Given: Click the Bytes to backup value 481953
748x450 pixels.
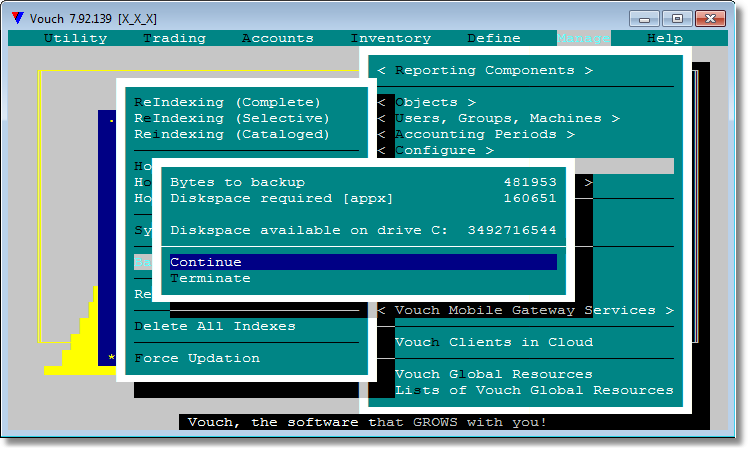Looking at the screenshot, I should point(530,182).
